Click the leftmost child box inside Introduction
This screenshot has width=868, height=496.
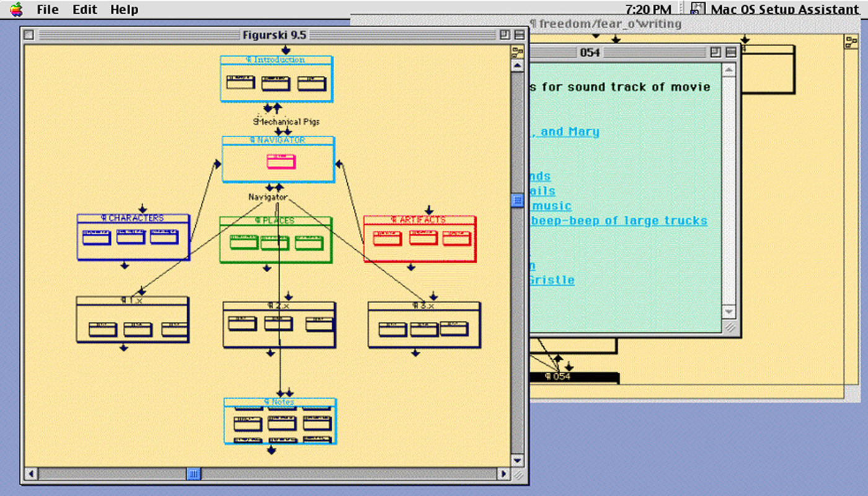pyautogui.click(x=241, y=82)
